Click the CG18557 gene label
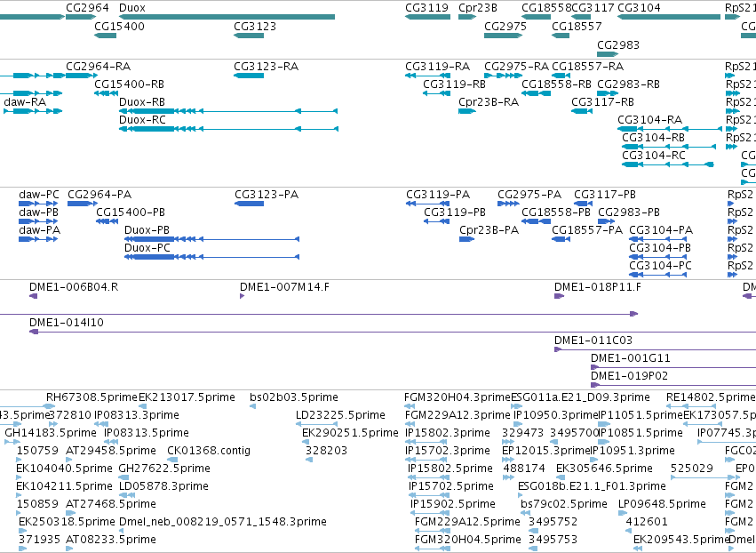756x553 pixels. tap(577, 26)
